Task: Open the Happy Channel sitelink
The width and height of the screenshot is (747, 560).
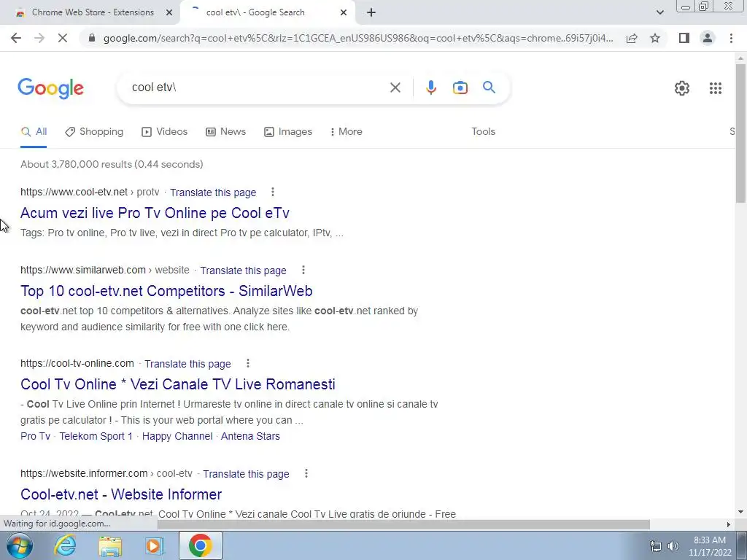Action: (x=177, y=436)
